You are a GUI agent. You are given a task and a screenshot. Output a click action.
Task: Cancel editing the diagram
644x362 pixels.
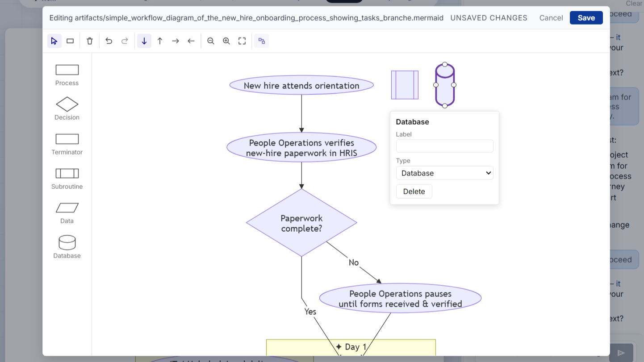pyautogui.click(x=551, y=18)
